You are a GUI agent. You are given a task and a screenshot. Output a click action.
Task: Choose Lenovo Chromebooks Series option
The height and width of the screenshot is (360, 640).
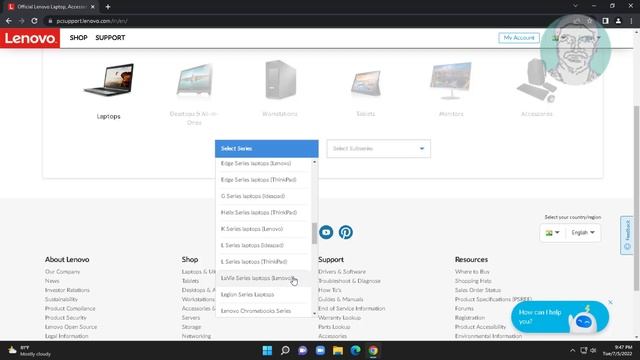264,311
